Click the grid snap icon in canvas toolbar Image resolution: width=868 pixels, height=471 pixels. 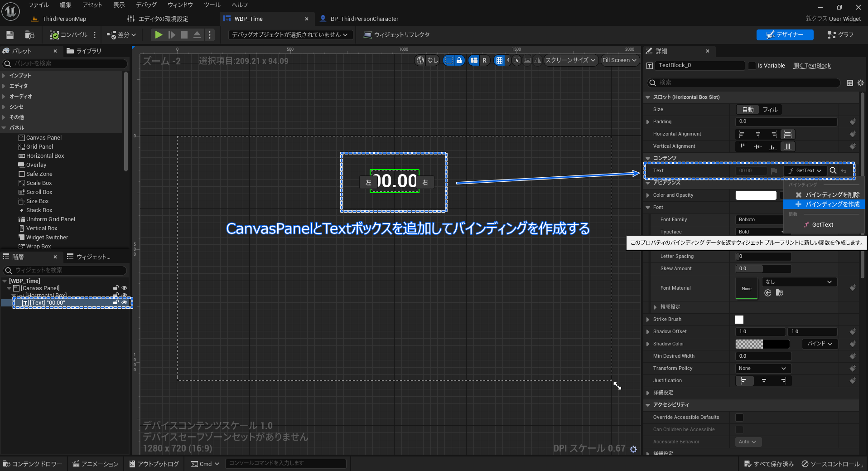pos(500,60)
